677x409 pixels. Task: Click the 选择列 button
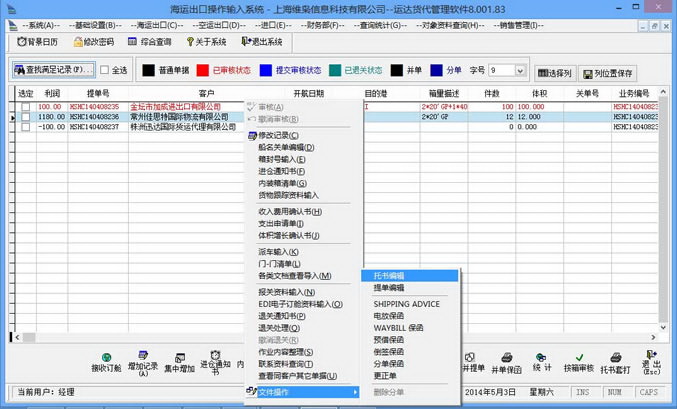click(555, 73)
